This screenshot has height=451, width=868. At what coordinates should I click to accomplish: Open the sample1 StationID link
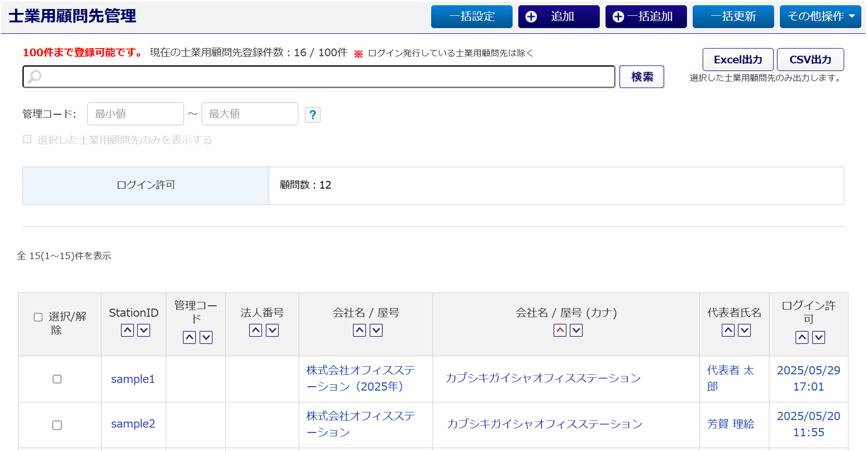(133, 379)
